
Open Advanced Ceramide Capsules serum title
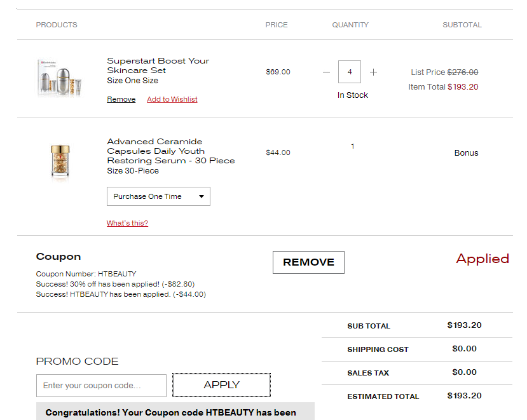click(171, 151)
